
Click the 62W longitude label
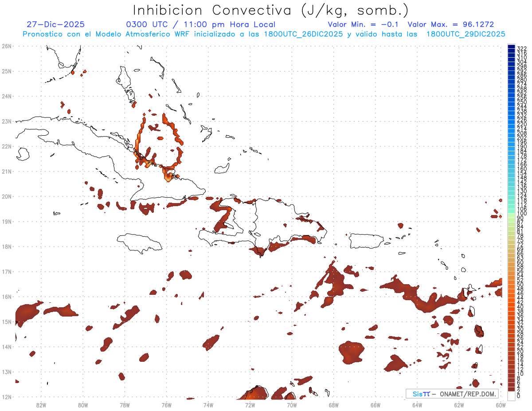pyautogui.click(x=459, y=404)
